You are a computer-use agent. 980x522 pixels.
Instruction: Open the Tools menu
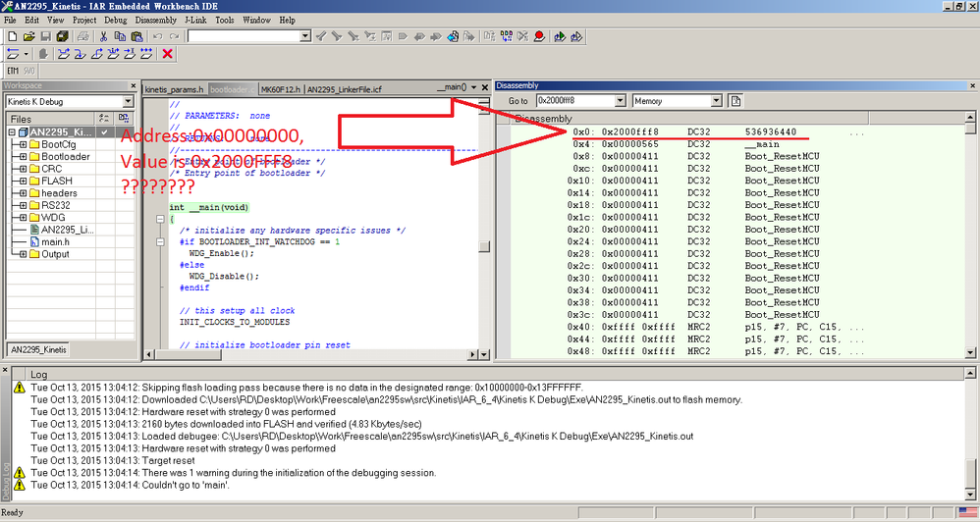[x=225, y=20]
